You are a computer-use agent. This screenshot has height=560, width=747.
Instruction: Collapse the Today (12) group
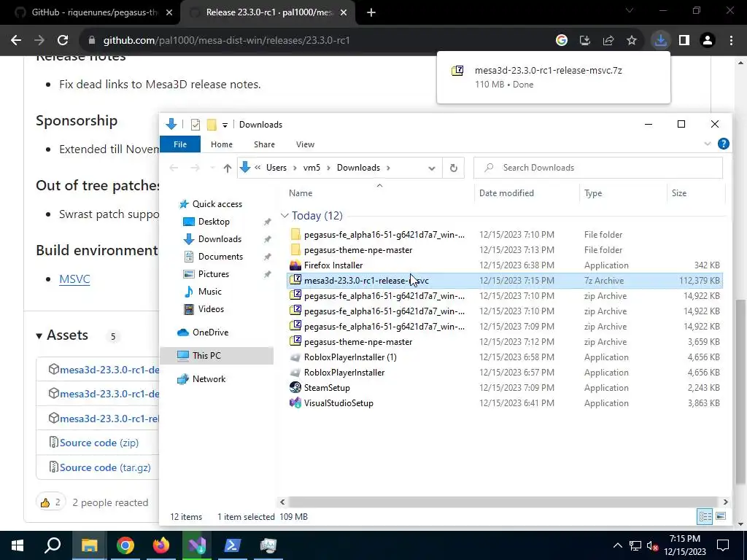coord(285,216)
